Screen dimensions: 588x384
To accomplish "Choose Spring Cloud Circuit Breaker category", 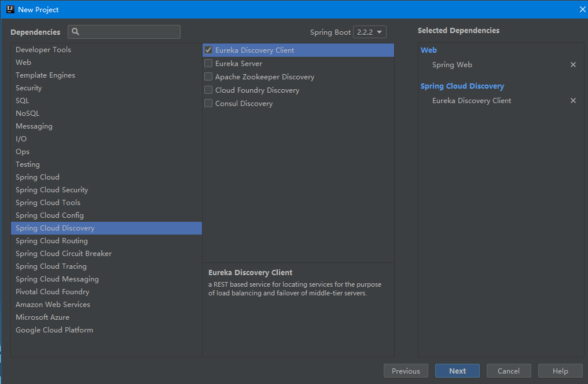I will click(x=64, y=254).
